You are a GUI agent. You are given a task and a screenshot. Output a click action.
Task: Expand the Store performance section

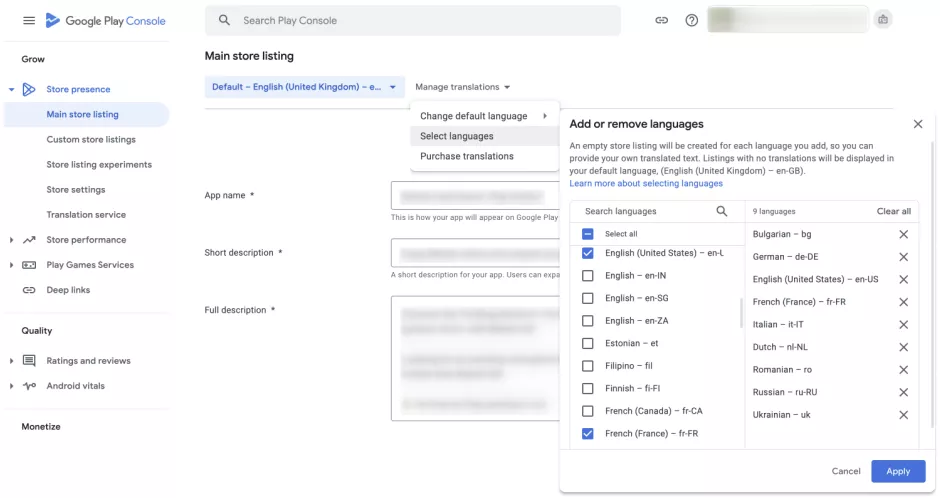click(11, 240)
